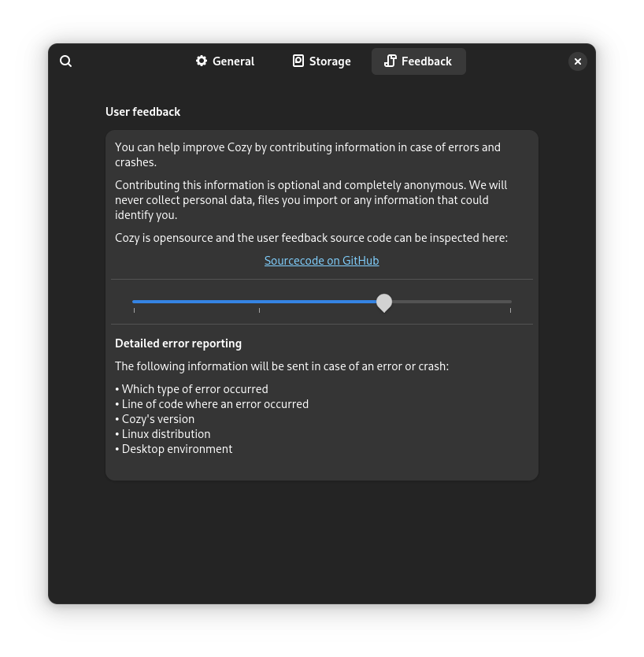Image resolution: width=644 pixels, height=657 pixels.
Task: Click the search magnifier icon
Action: [66, 61]
